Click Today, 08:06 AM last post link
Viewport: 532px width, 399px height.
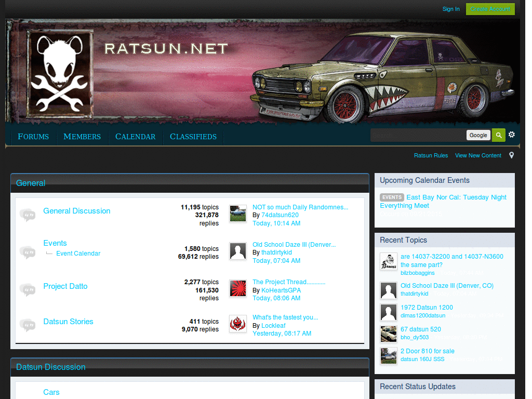276,298
